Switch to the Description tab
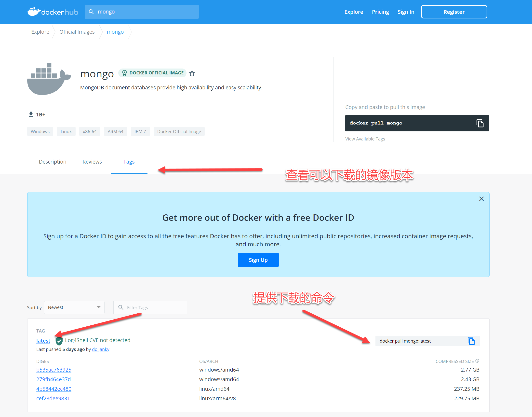The image size is (532, 417). click(x=53, y=162)
